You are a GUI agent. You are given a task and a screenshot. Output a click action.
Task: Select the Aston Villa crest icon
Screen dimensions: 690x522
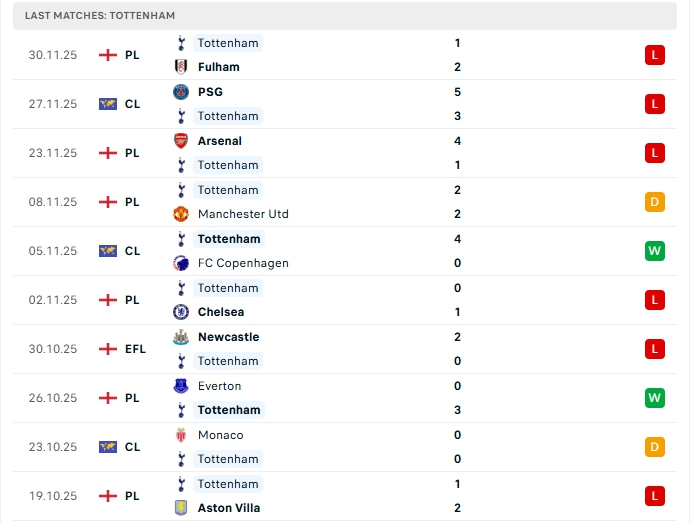point(181,508)
